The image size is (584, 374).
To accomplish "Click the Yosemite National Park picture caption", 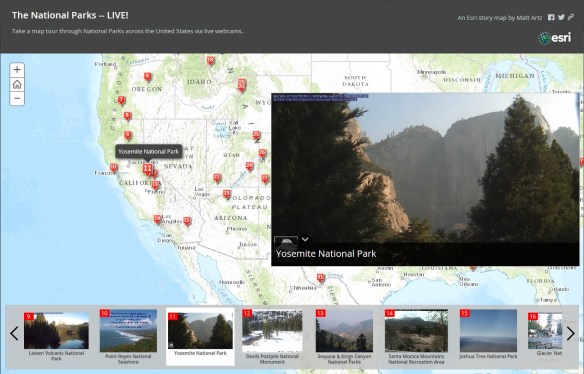I will click(326, 254).
